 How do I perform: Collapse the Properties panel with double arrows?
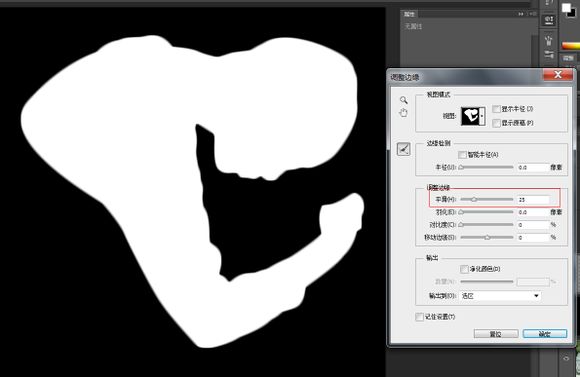tap(521, 14)
